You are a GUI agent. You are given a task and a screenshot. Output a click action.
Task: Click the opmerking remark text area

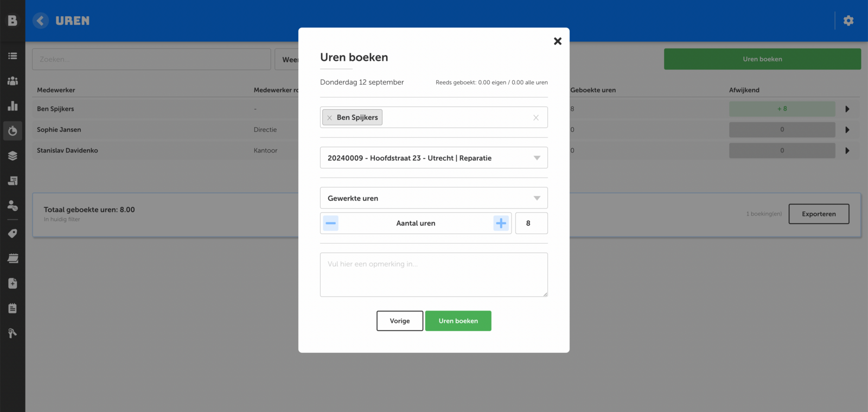click(x=433, y=275)
